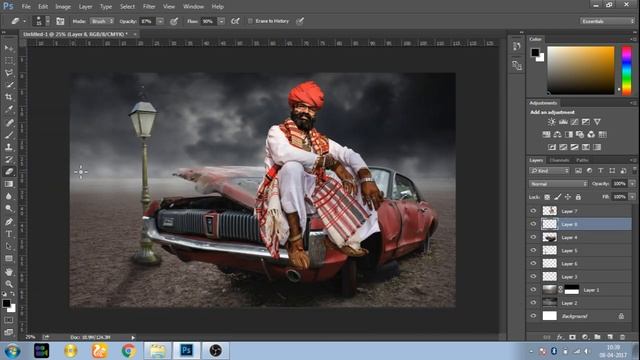Image resolution: width=640 pixels, height=360 pixels.
Task: Open the brush preset picker dropdown
Action: (47, 21)
